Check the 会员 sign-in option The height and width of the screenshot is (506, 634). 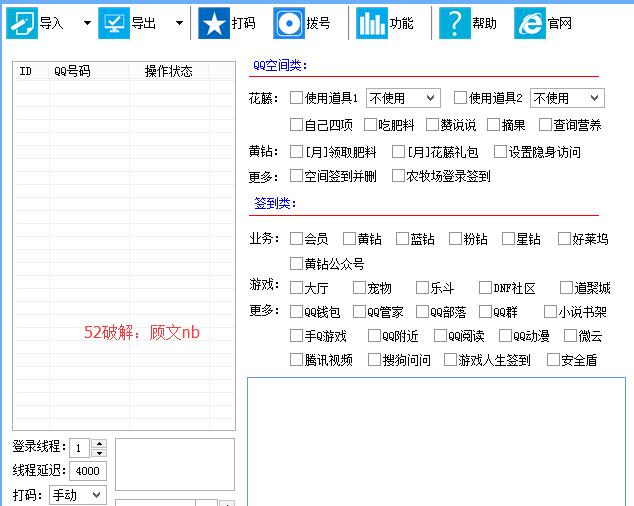click(296, 239)
